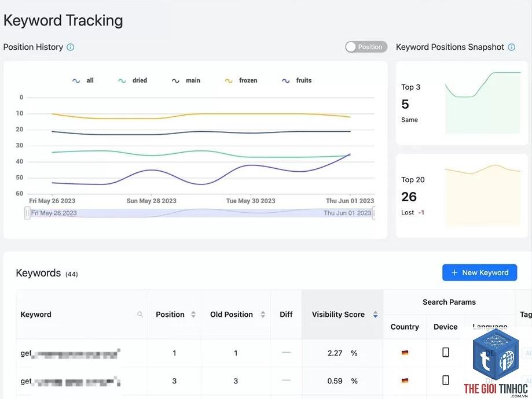Image resolution: width=532 pixels, height=399 pixels.
Task: Click the Top 20 snapshot chart
Action: (482, 195)
